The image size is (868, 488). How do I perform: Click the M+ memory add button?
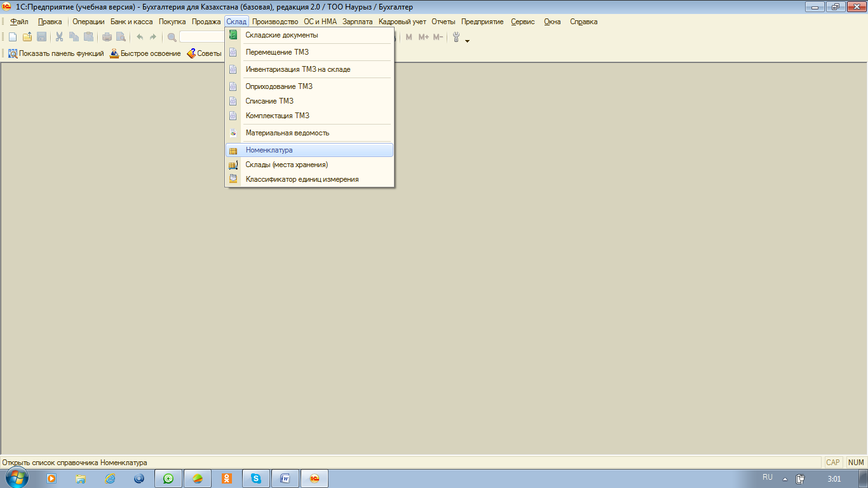pyautogui.click(x=424, y=37)
